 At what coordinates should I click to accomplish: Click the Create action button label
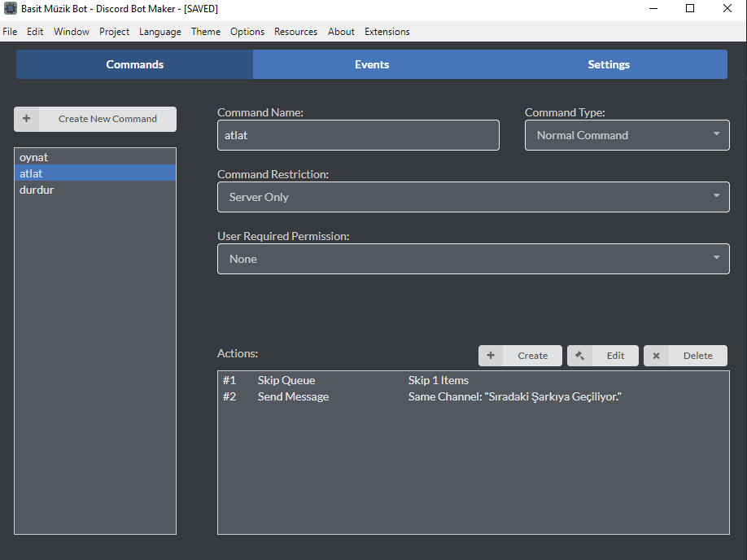coord(533,356)
